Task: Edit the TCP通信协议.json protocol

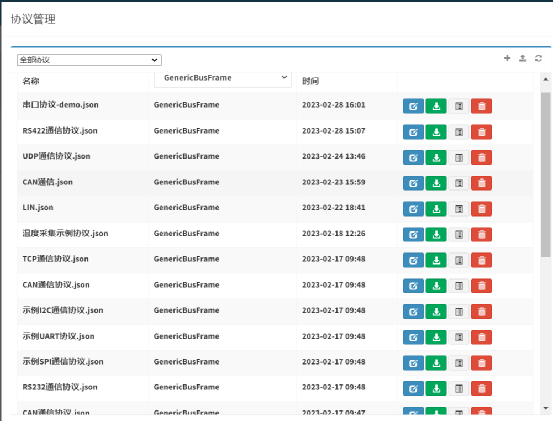Action: click(413, 260)
